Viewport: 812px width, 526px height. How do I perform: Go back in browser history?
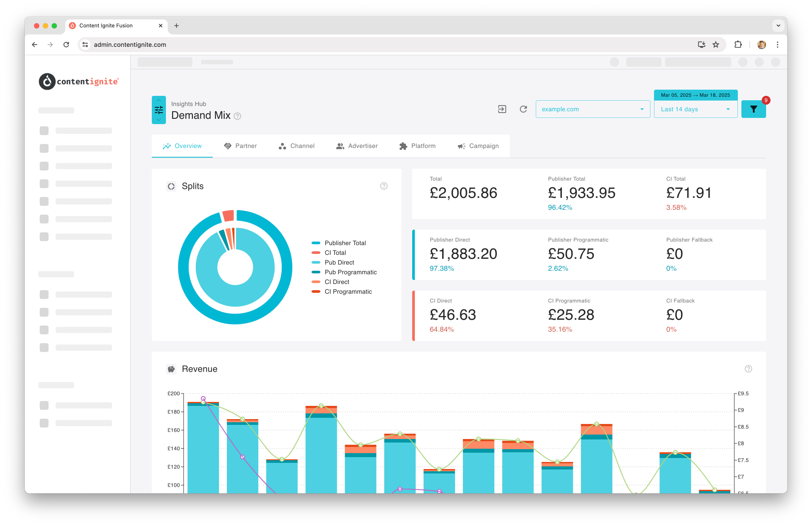[x=35, y=45]
